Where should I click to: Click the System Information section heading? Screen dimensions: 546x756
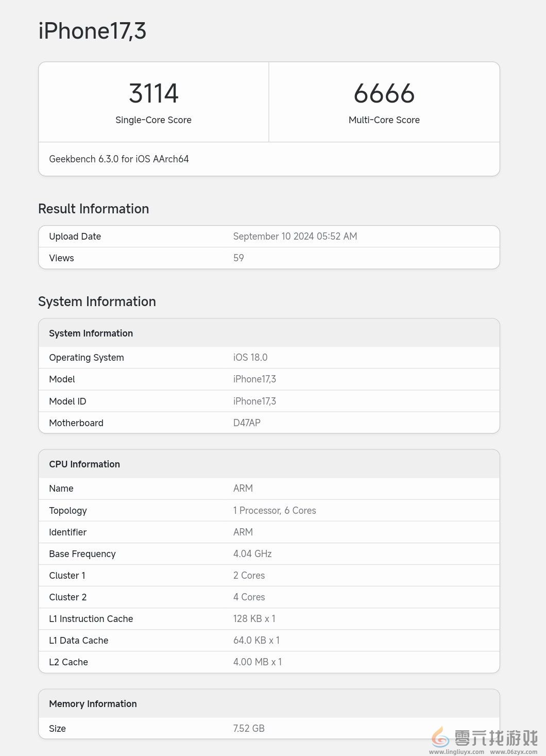97,301
